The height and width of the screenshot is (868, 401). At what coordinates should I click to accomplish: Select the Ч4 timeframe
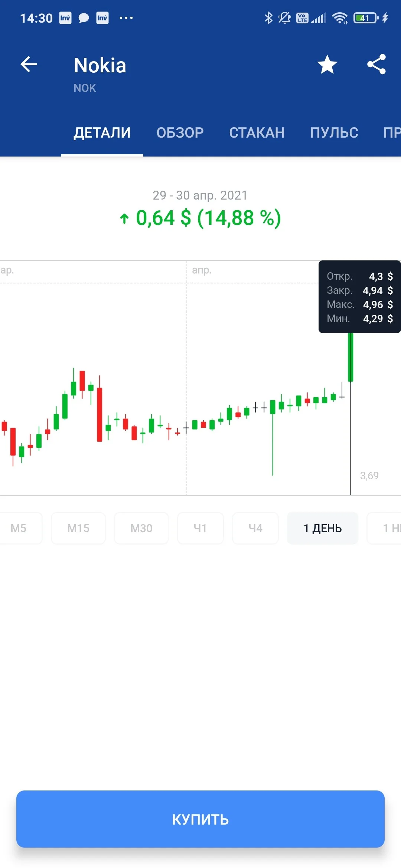pos(255,528)
